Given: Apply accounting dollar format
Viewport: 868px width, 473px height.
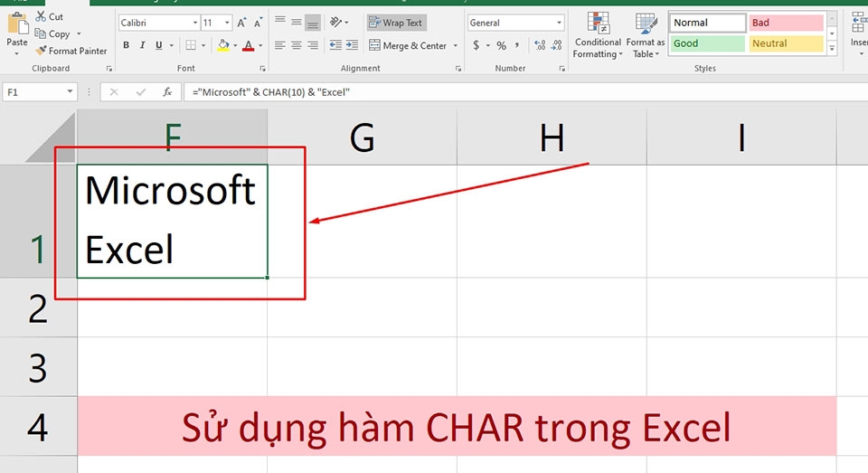Looking at the screenshot, I should [x=476, y=45].
